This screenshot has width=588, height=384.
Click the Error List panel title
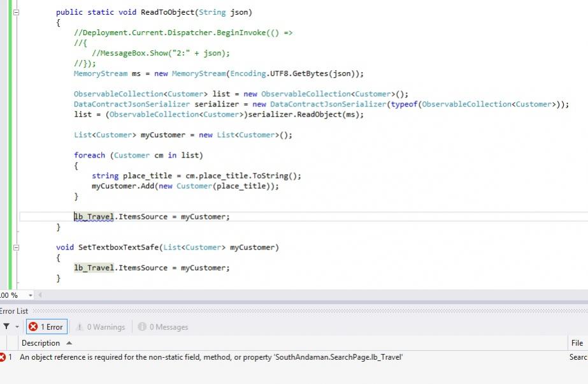click(x=13, y=311)
